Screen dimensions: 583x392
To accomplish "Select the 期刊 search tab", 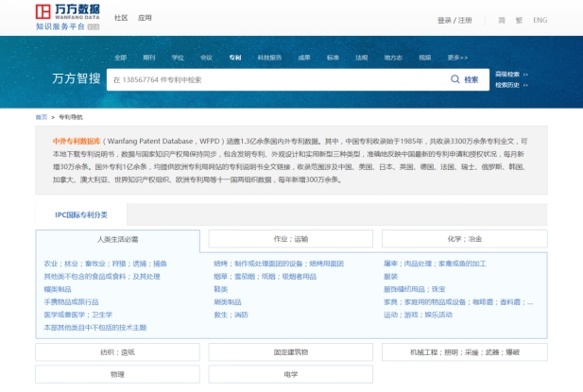I will coord(149,58).
